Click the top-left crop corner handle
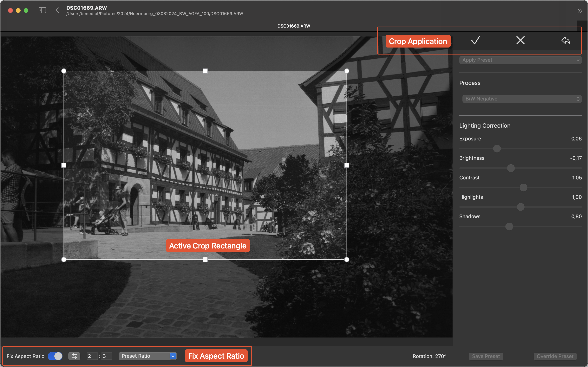Screen dimensions: 588x367 (x=64, y=71)
